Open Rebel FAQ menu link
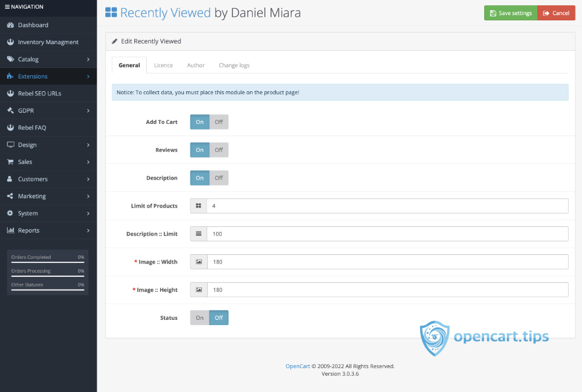This screenshot has width=582, height=392. click(x=48, y=127)
